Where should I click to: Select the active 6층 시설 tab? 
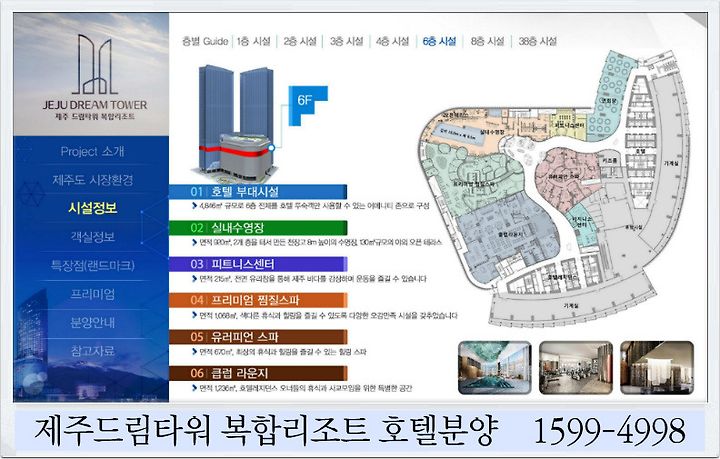tap(439, 41)
